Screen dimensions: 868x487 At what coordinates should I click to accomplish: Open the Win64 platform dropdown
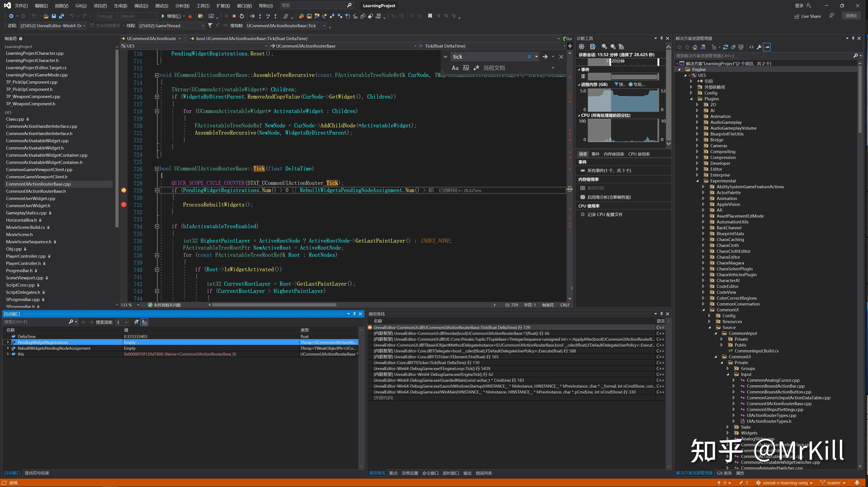pyautogui.click(x=139, y=16)
